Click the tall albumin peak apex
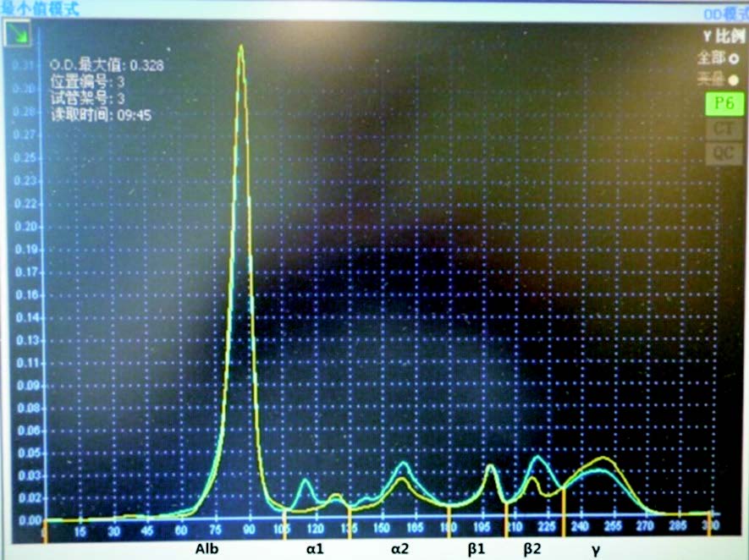Image resolution: width=749 pixels, height=560 pixels. click(x=241, y=47)
